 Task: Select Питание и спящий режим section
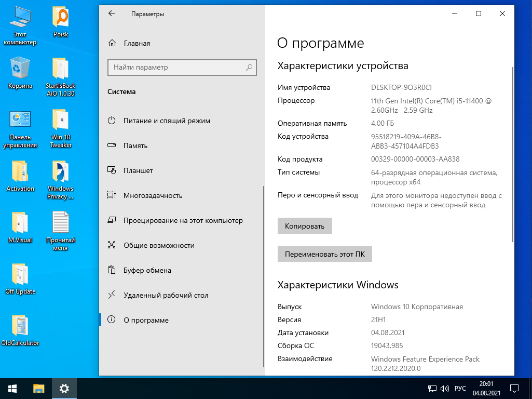167,121
